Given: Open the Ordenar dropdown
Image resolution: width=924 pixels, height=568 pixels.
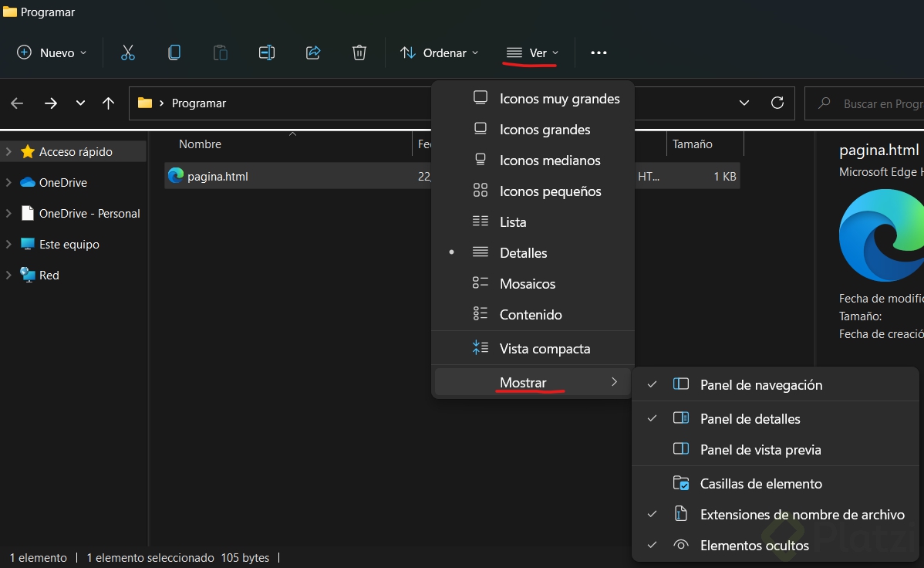Looking at the screenshot, I should 438,52.
